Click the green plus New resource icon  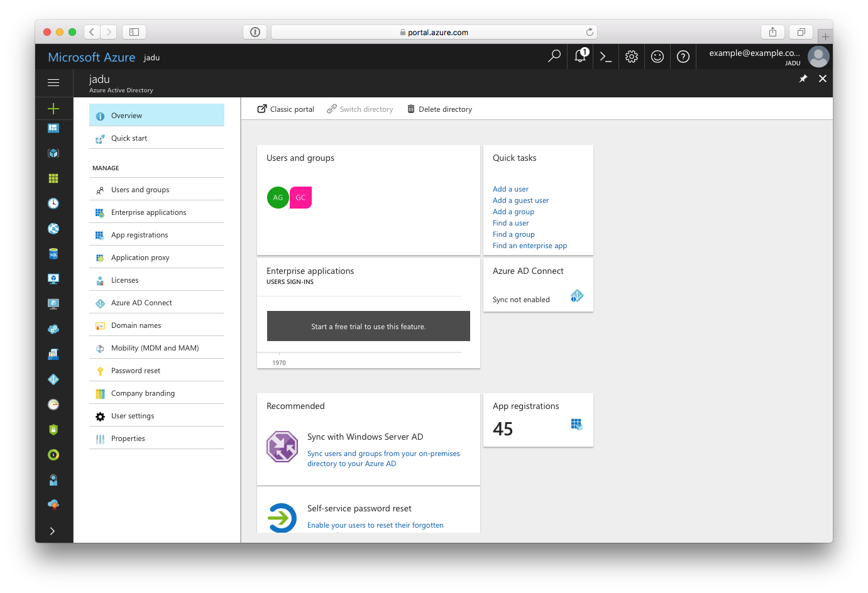coord(53,109)
